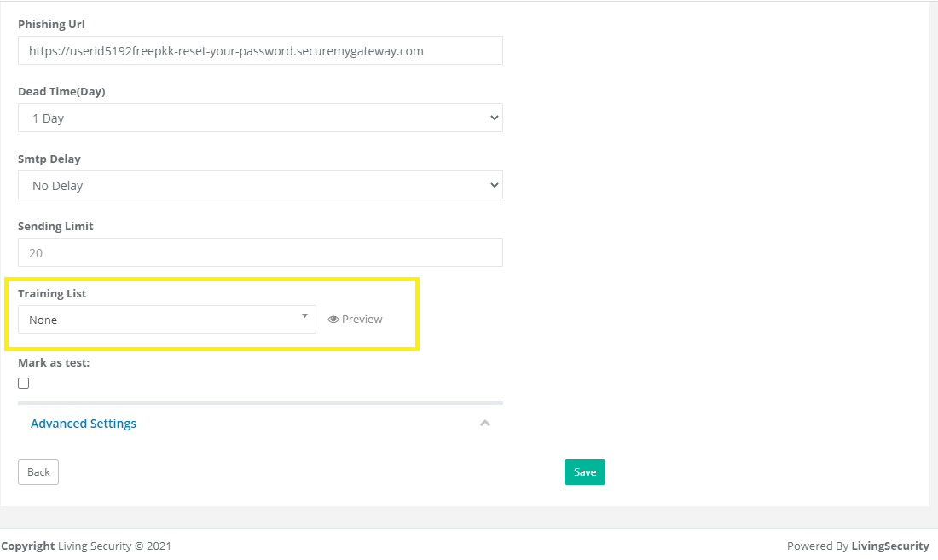Open the Smtp Delay "No Delay" dropdown
The width and height of the screenshot is (938, 560).
tap(260, 185)
